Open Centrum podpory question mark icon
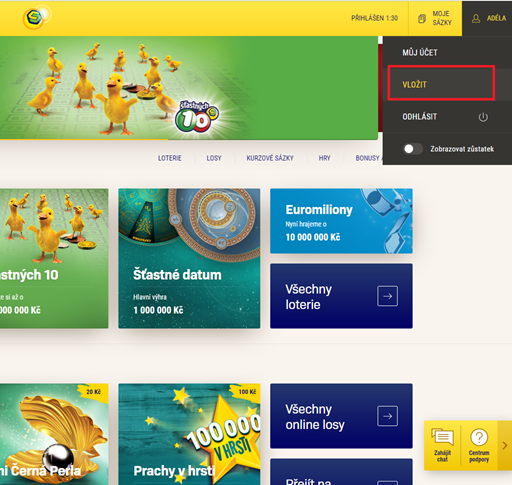Image resolution: width=512 pixels, height=485 pixels. click(479, 437)
